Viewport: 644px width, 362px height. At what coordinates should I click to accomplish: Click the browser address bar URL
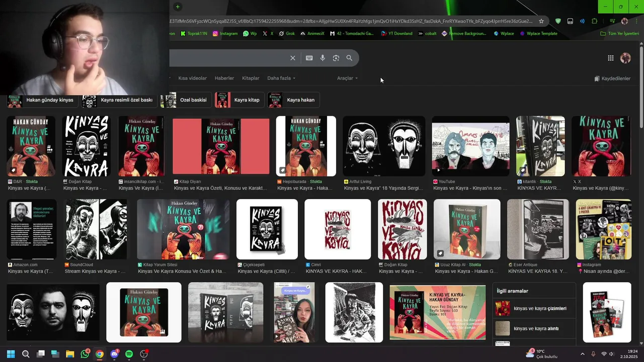[351, 21]
